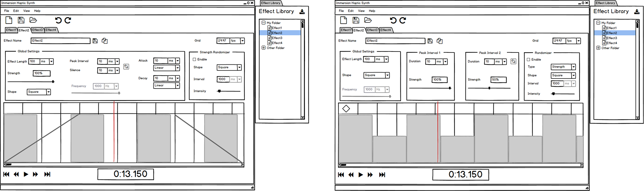Click main toolbar Save icon in right window

[x=356, y=20]
